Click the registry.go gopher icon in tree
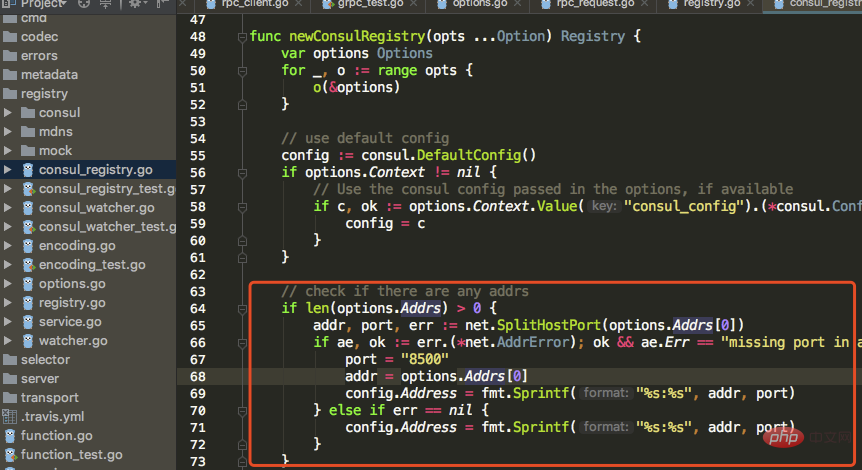The width and height of the screenshot is (862, 470). [28, 303]
